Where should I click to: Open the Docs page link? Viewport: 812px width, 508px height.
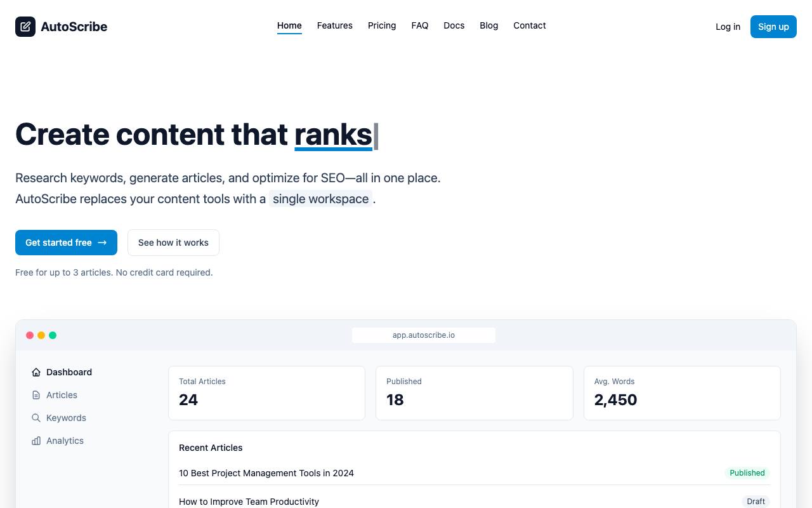(x=454, y=25)
